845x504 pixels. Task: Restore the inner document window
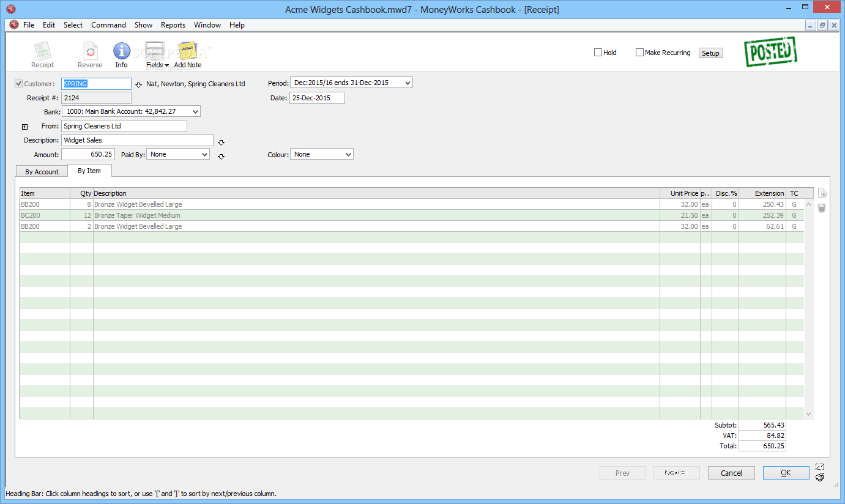pos(822,25)
